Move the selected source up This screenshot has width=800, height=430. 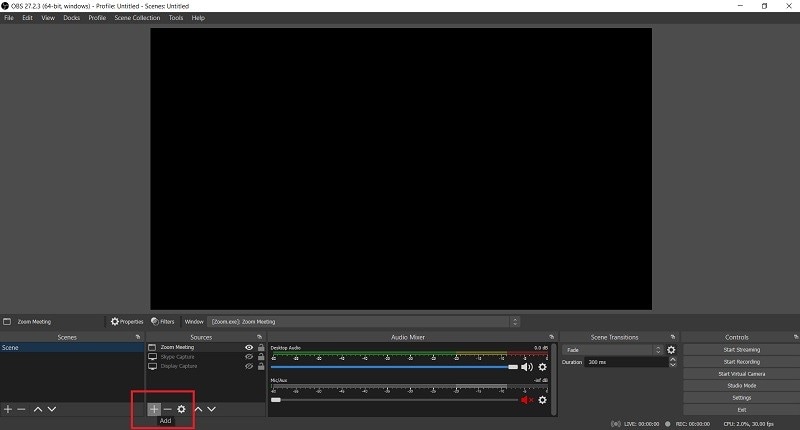pyautogui.click(x=198, y=409)
